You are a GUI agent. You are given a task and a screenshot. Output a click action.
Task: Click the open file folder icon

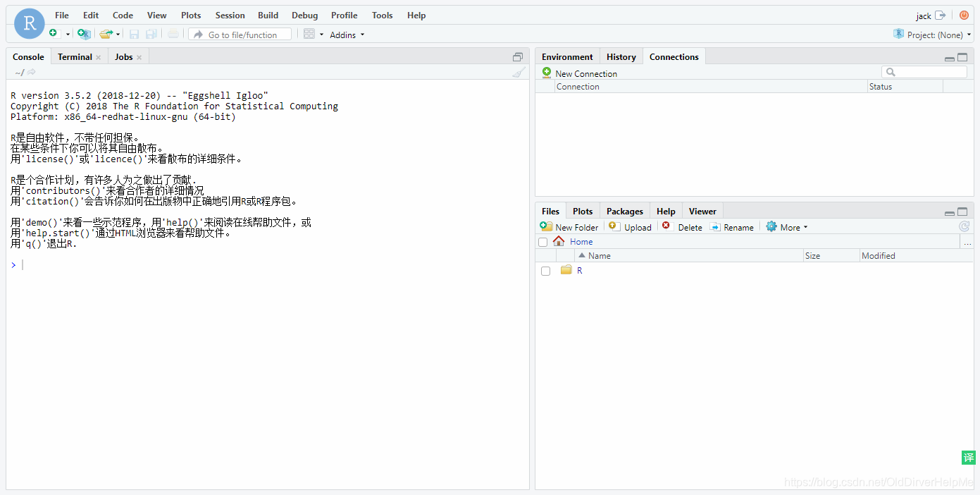click(x=106, y=34)
